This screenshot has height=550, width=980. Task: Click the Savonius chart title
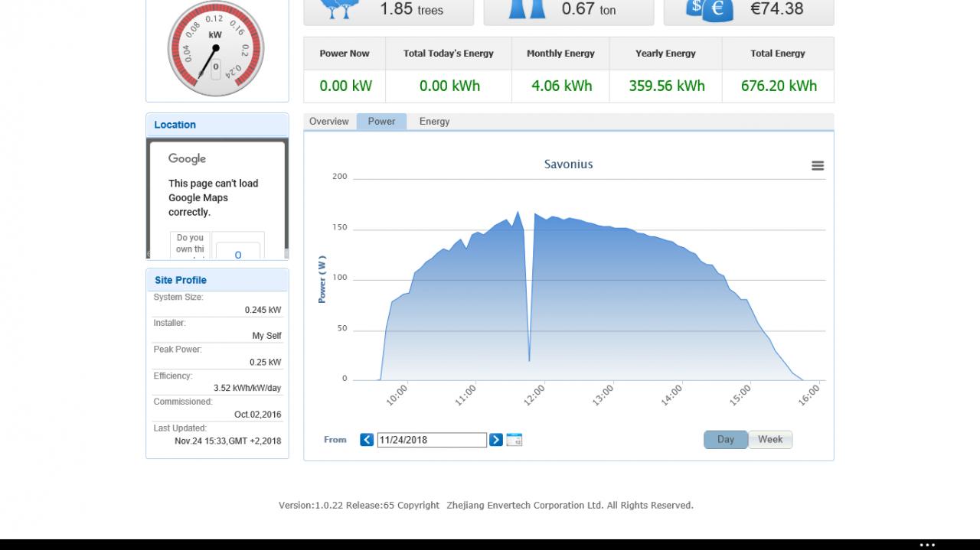click(568, 164)
